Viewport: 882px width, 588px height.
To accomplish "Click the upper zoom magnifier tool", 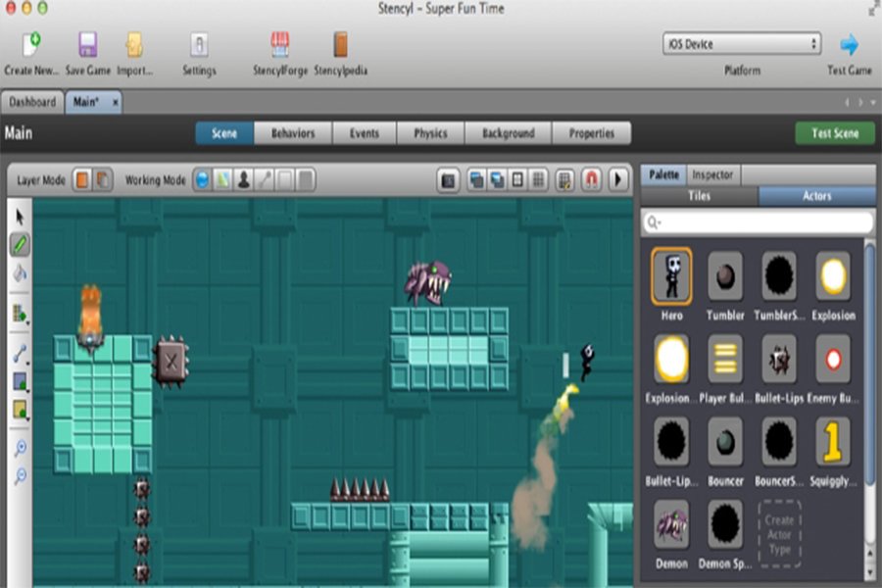I will point(21,448).
